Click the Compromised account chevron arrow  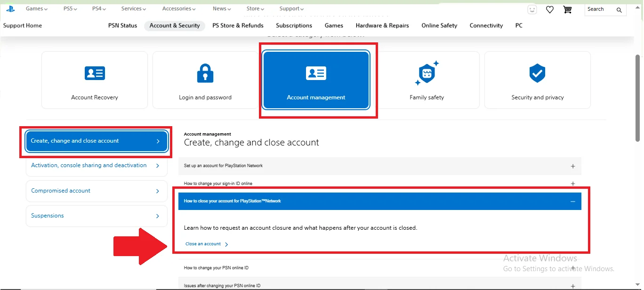(157, 191)
